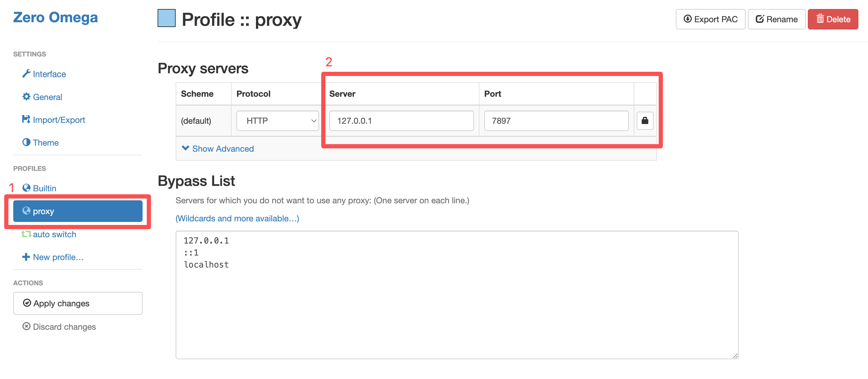
Task: Click inside the Server field containing 127.0.0.1
Action: [x=401, y=120]
